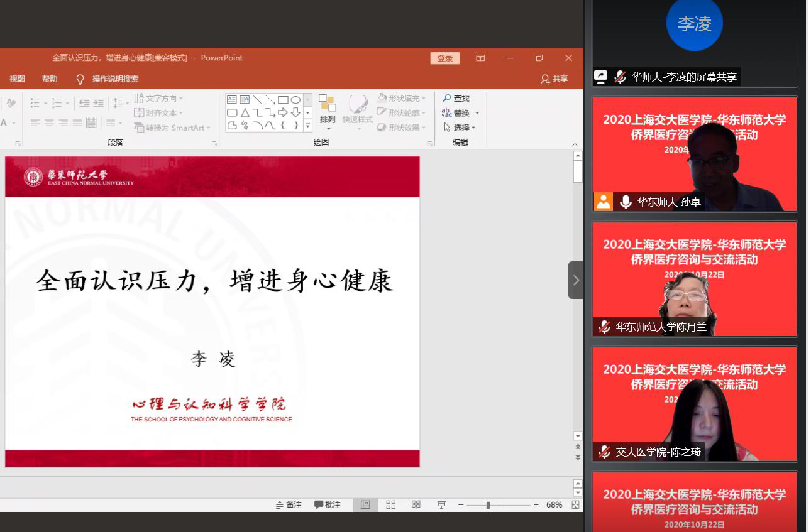The width and height of the screenshot is (811, 532).
Task: Click the Tell Me search box (操作说明搜索)
Action: click(116, 79)
